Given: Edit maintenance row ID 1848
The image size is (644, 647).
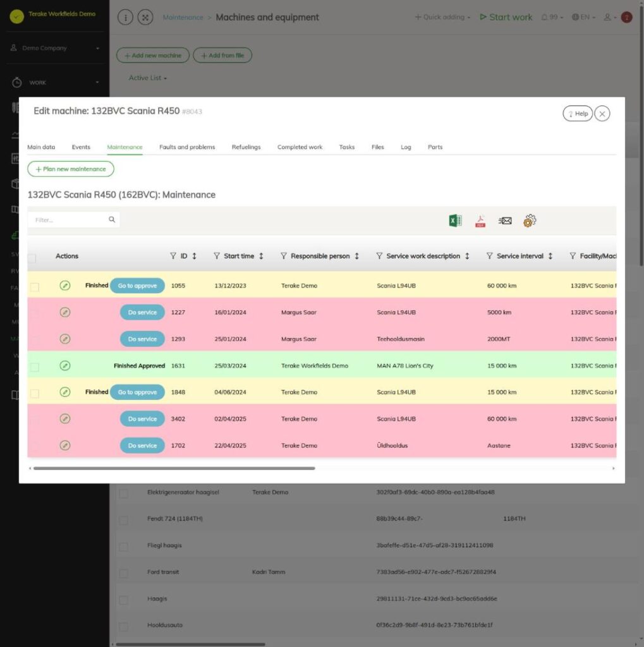Looking at the screenshot, I should point(65,392).
